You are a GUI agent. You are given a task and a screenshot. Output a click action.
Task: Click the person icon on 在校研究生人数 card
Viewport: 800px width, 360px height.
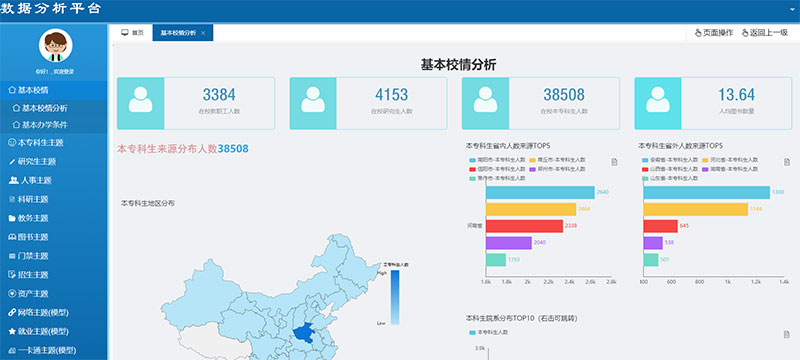point(313,99)
